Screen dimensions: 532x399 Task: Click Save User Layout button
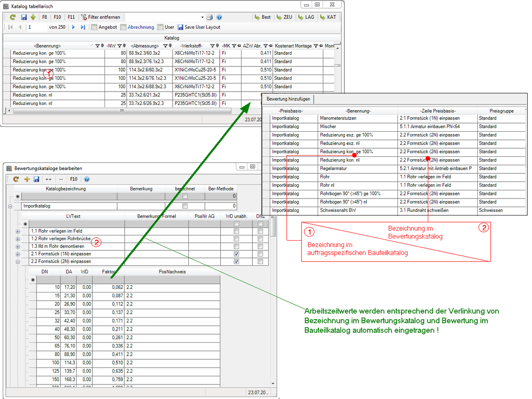(199, 27)
